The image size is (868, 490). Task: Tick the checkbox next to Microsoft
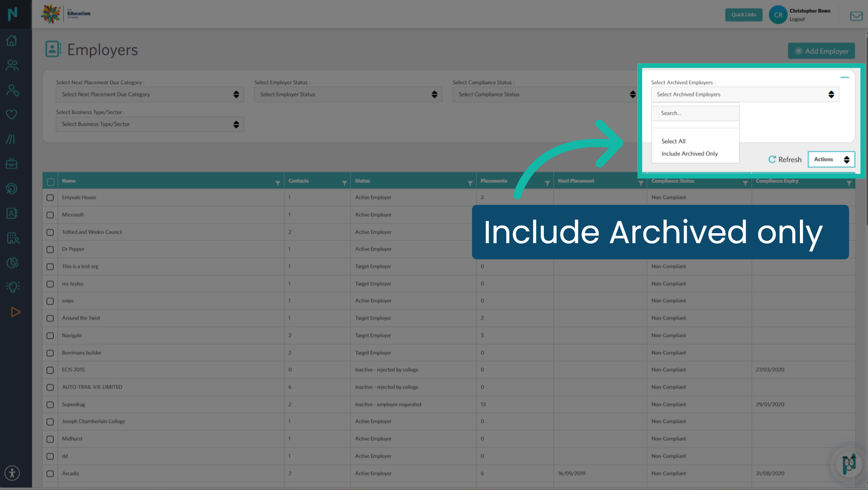50,215
